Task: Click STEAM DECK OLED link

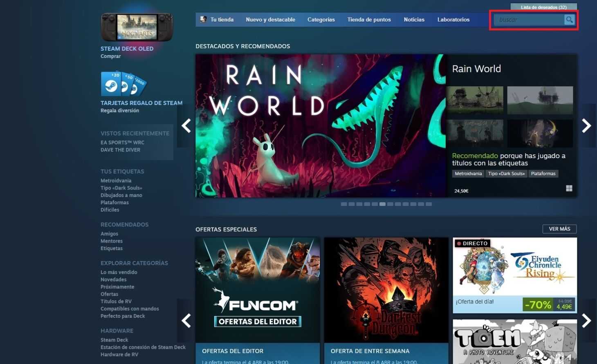Action: pyautogui.click(x=127, y=49)
